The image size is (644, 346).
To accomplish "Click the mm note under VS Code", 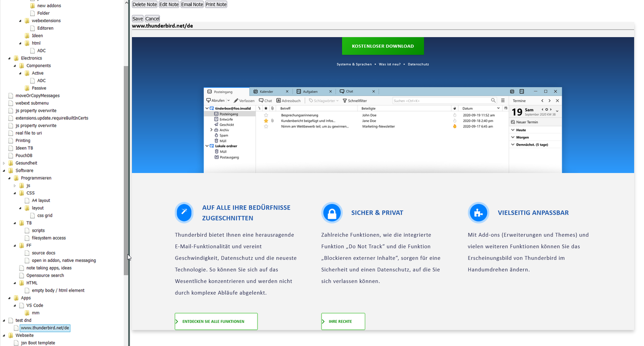I will coord(35,313).
